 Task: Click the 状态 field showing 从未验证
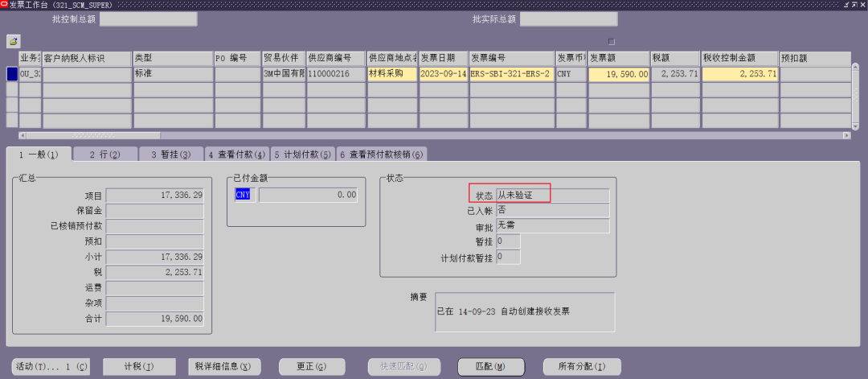pyautogui.click(x=552, y=195)
